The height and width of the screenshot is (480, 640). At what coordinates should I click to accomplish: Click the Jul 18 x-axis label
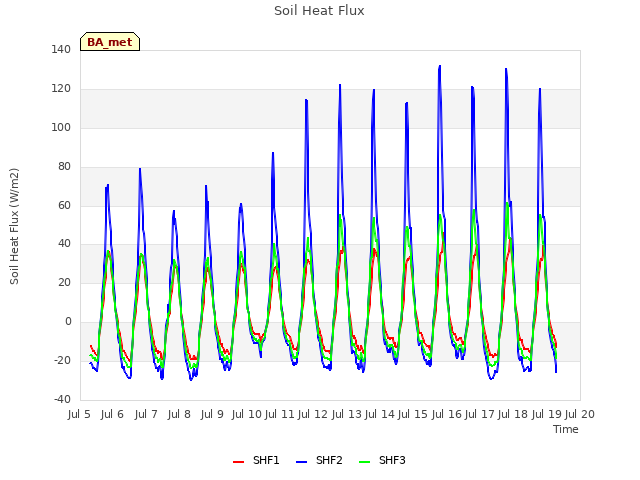[513, 414]
